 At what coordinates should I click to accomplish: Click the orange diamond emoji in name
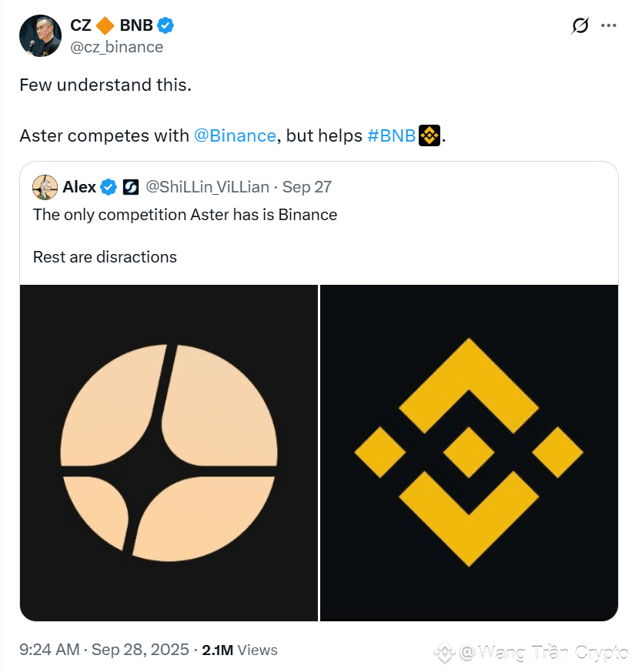click(x=105, y=25)
